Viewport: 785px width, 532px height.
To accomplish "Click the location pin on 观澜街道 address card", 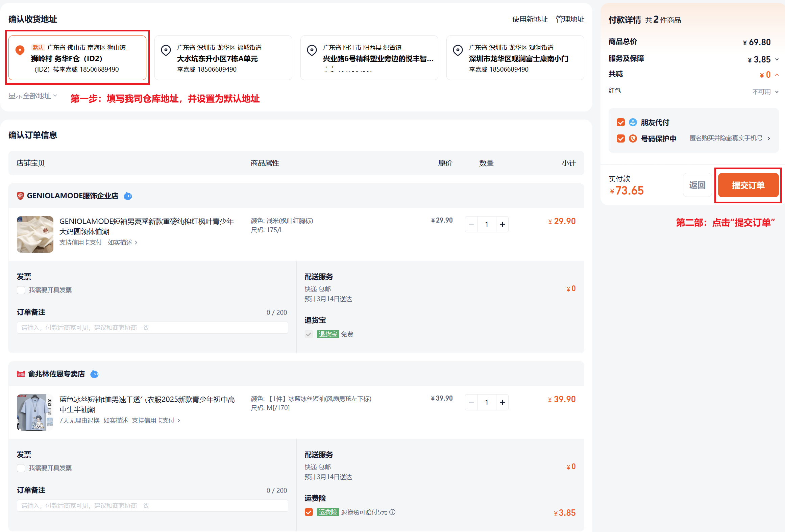I will point(458,50).
